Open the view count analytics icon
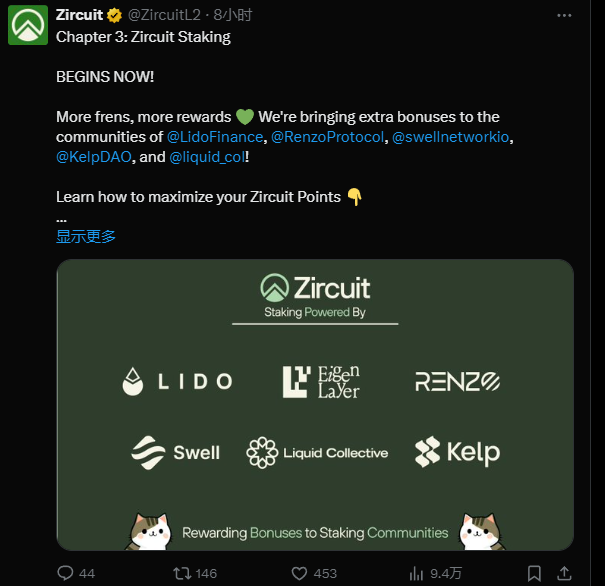Viewport: 605px width, 586px height. pos(416,574)
